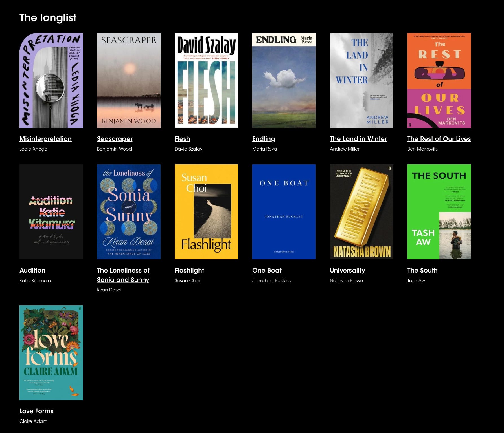This screenshot has height=433, width=504.
Task: Click the Universality gold bar cover
Action: 361,212
